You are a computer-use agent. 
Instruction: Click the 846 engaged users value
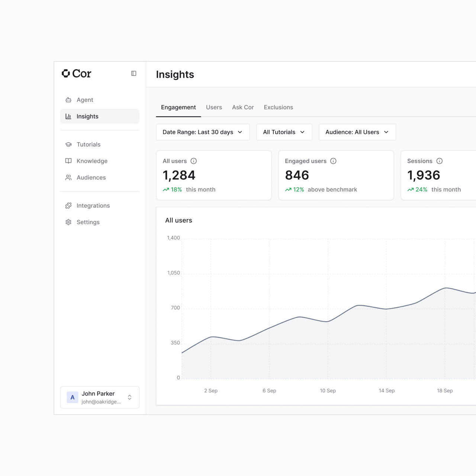(297, 176)
